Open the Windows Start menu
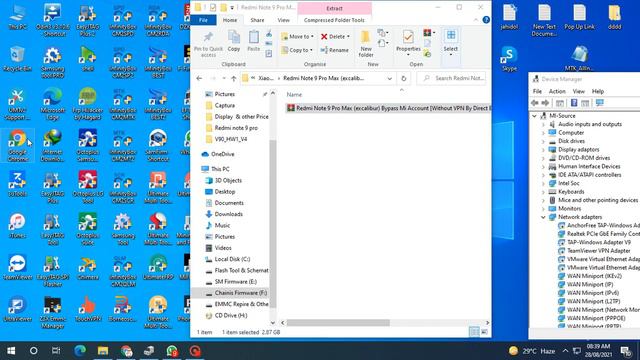This screenshot has height=360, width=640. (11, 351)
